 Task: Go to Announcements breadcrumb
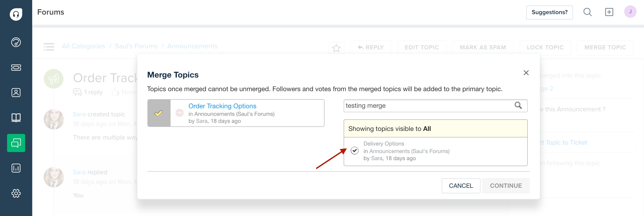coord(192,46)
